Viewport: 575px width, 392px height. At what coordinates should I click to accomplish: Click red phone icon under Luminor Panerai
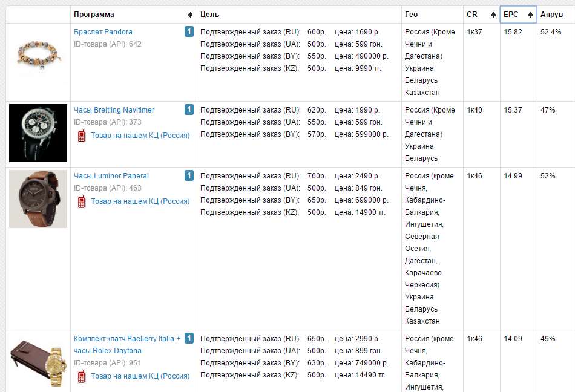point(81,201)
